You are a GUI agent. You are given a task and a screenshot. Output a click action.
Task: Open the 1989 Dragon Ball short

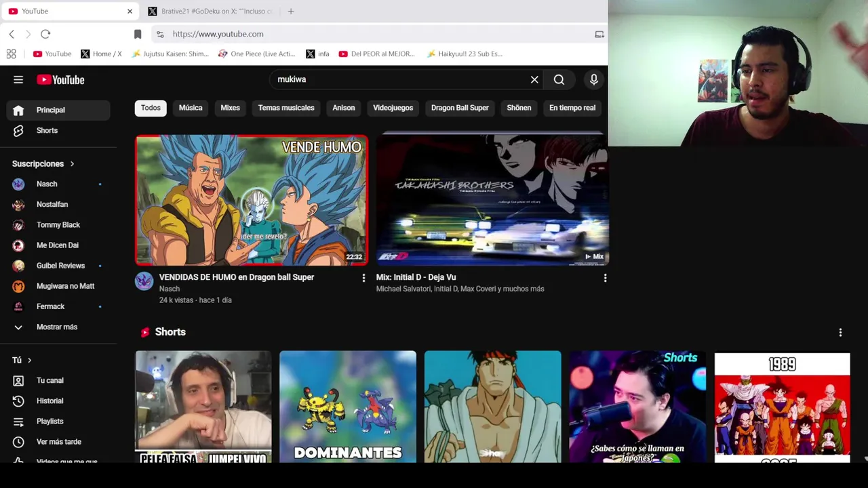tap(782, 407)
